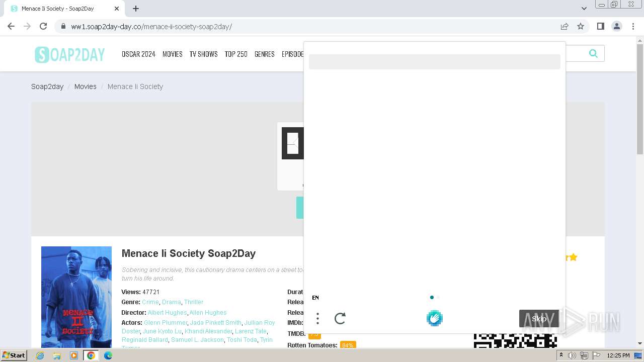This screenshot has width=644, height=362.
Task: Click the Soap2Day logo
Action: [x=70, y=54]
